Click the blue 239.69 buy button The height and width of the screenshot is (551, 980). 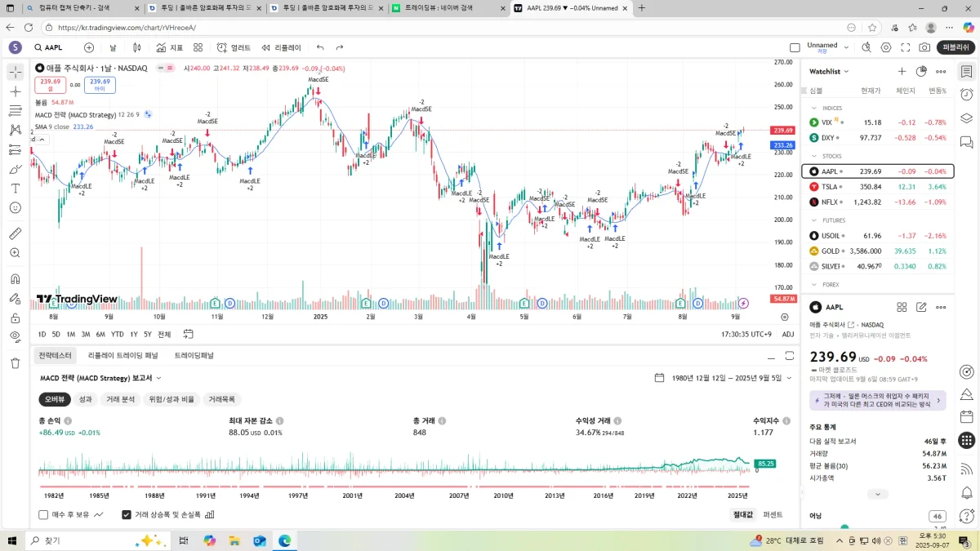(100, 85)
